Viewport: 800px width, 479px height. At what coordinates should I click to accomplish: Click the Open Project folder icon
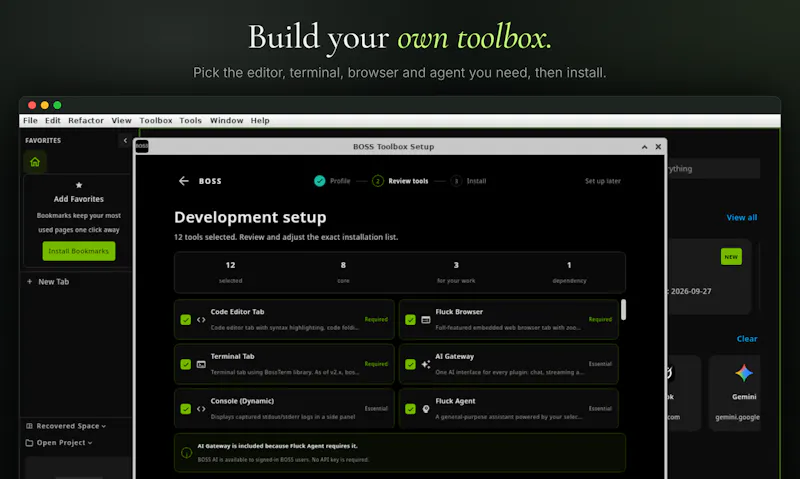coord(29,443)
